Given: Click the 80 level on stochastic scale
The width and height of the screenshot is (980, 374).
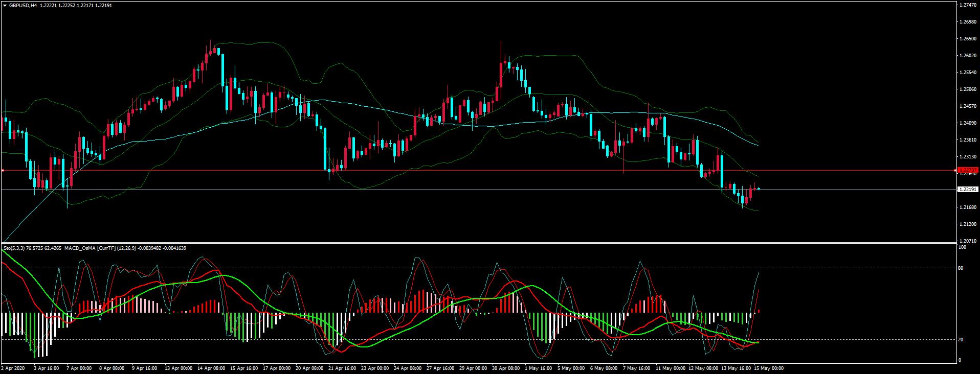Looking at the screenshot, I should tap(961, 268).
